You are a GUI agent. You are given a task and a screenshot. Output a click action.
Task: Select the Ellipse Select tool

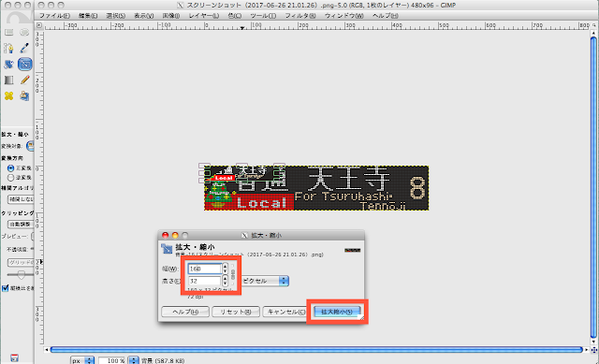pyautogui.click(x=24, y=33)
